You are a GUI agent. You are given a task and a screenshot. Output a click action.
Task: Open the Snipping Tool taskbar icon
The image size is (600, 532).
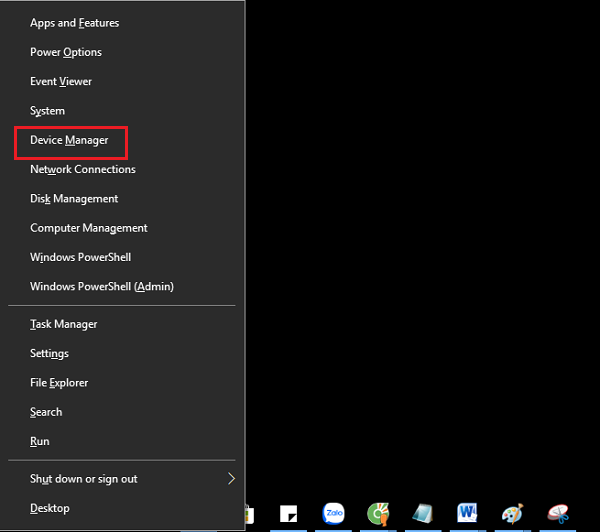[559, 515]
